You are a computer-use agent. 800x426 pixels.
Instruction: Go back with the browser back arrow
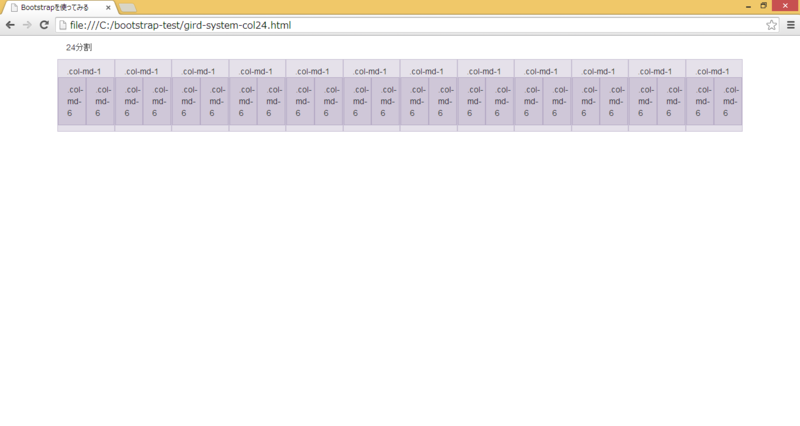click(10, 25)
